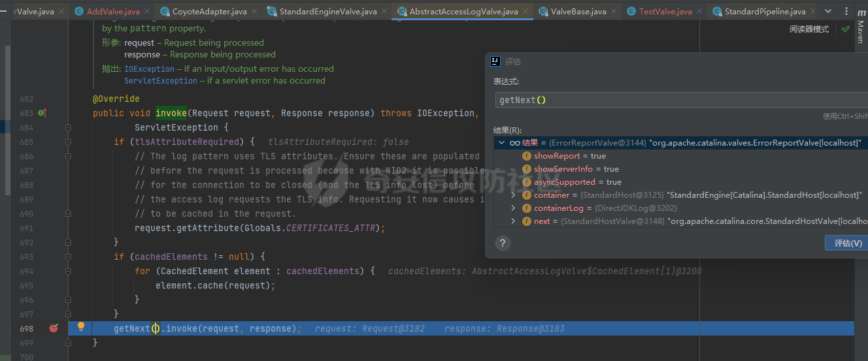868x361 pixels.
Task: Expand the container StandardHost field
Action: [x=513, y=195]
